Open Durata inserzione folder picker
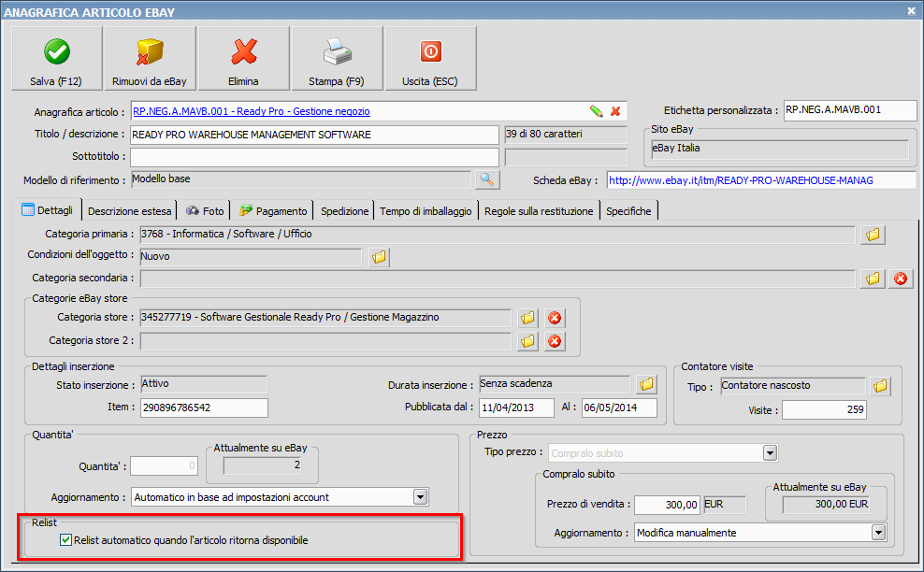This screenshot has width=924, height=572. coord(646,385)
